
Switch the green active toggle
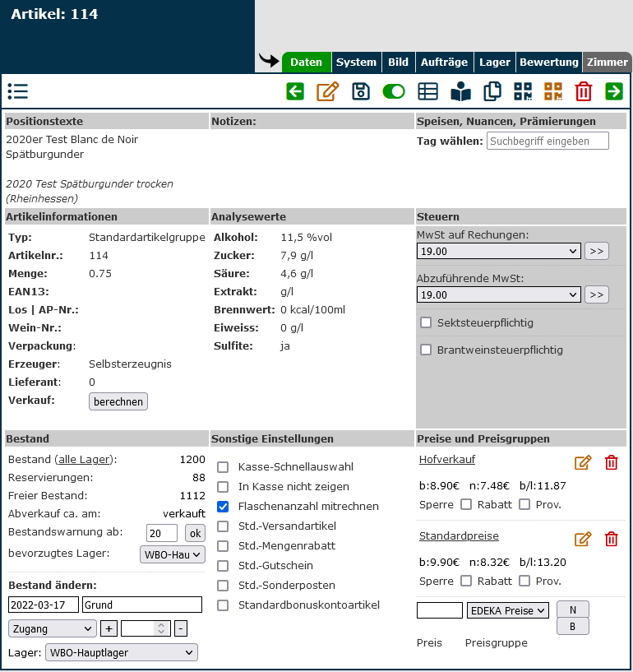pos(394,91)
